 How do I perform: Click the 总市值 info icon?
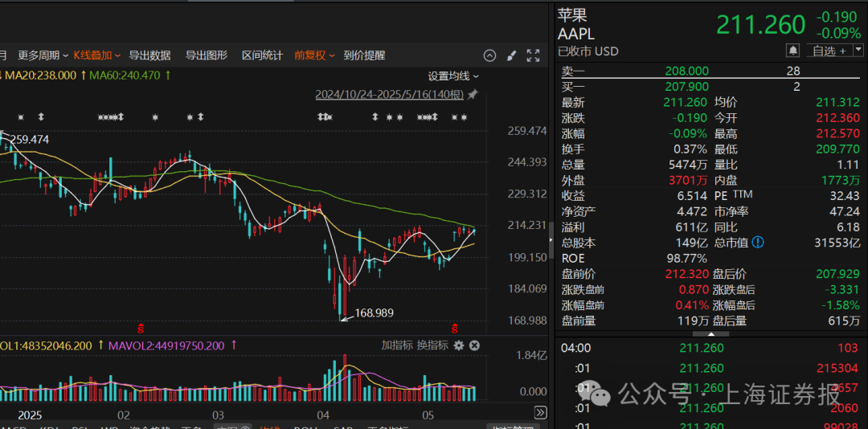coord(757,243)
